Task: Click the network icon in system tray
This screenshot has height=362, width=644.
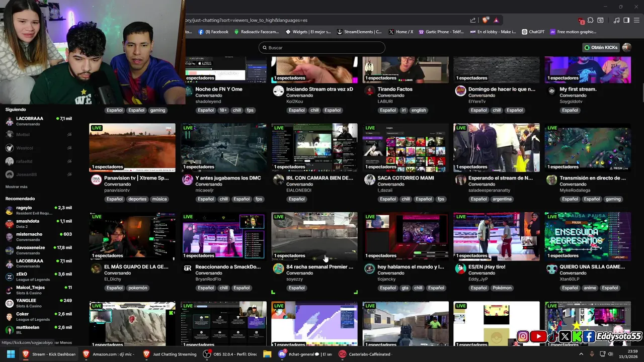Action: click(602, 354)
